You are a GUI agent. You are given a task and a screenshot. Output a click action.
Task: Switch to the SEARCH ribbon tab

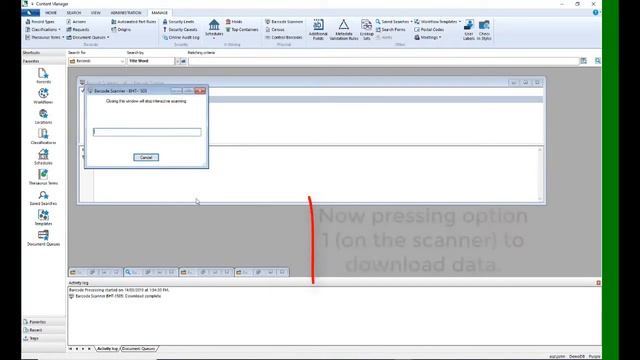(x=73, y=13)
